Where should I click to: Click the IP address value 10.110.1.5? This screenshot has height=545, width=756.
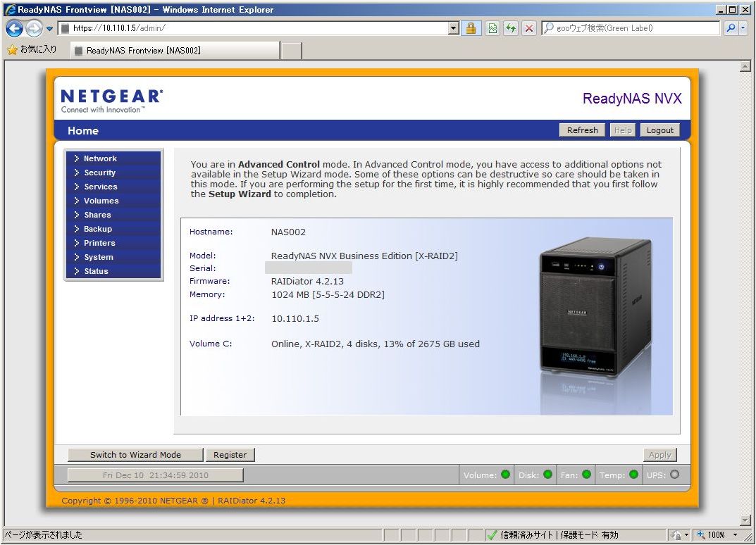[295, 318]
